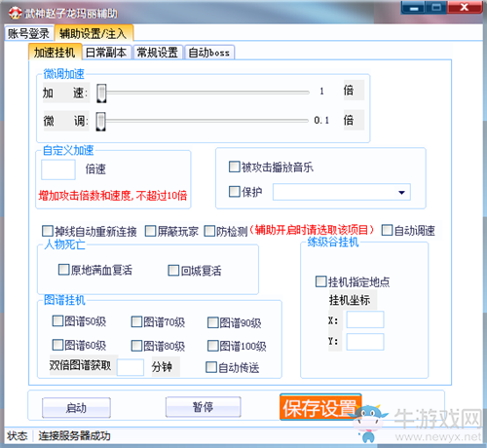The width and height of the screenshot is (487, 448).
Task: Click the X coordinate input field
Action: pyautogui.click(x=365, y=319)
